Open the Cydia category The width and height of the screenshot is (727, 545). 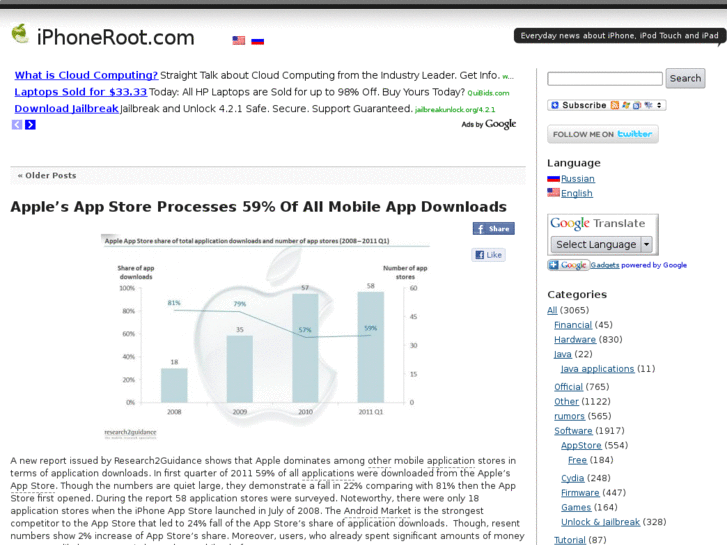coord(573,478)
